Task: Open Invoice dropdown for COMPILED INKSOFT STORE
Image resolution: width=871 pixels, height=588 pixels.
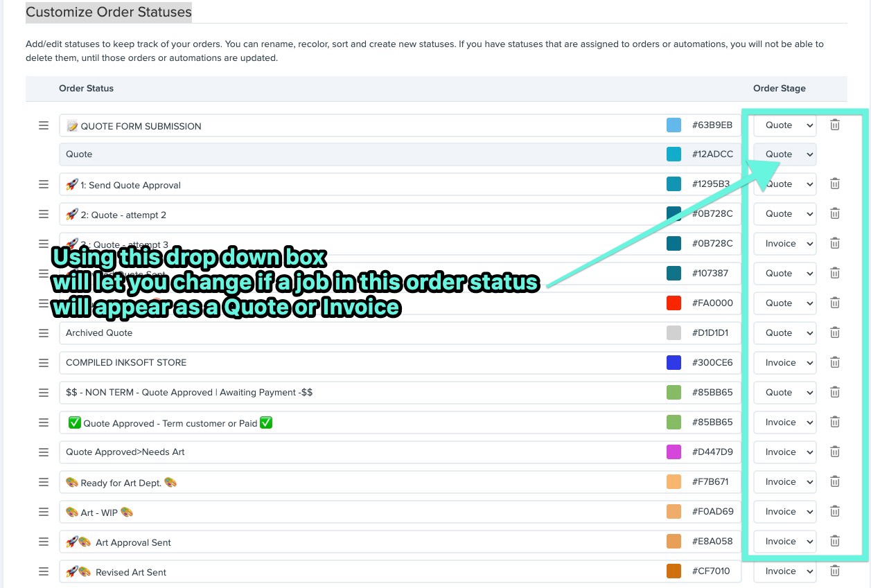Action: point(785,362)
